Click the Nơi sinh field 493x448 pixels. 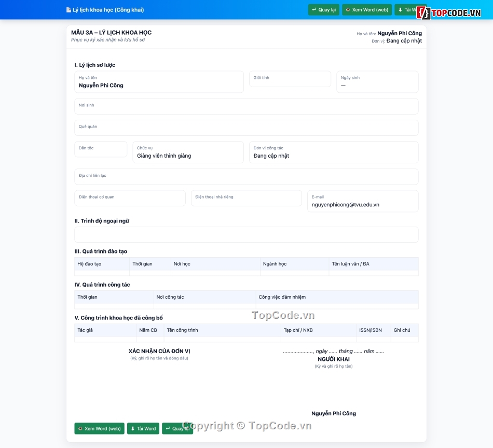pos(246,106)
